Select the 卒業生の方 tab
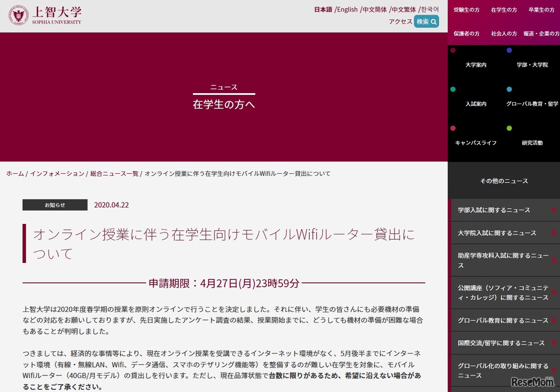This screenshot has width=560, height=392. (541, 10)
